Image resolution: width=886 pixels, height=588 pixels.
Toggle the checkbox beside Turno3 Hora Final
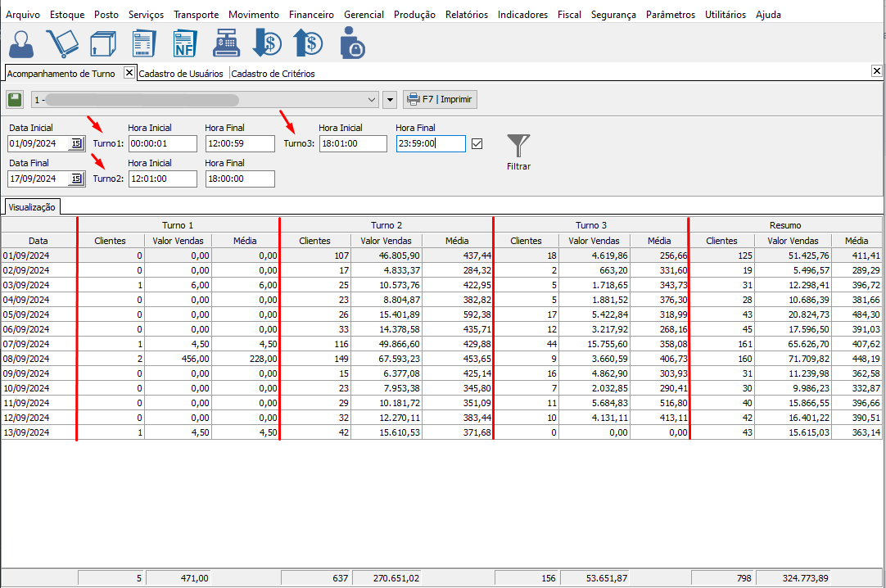(x=477, y=144)
